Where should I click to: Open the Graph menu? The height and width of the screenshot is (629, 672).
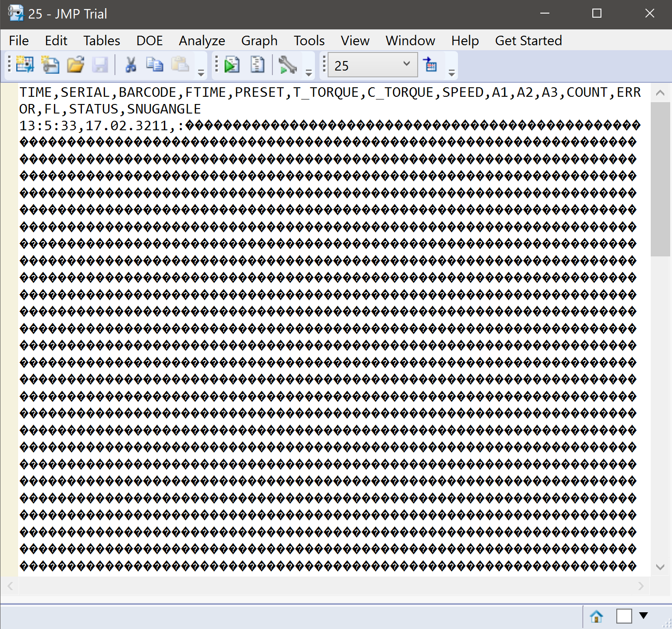[259, 40]
